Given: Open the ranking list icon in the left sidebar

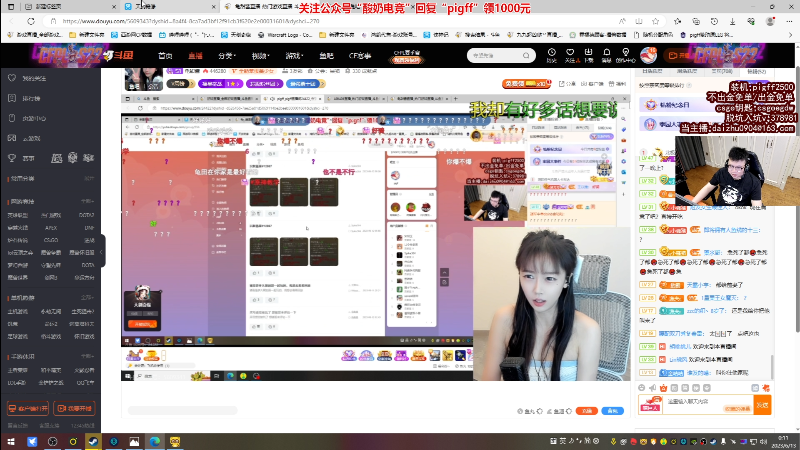Looking at the screenshot, I should (12, 98).
